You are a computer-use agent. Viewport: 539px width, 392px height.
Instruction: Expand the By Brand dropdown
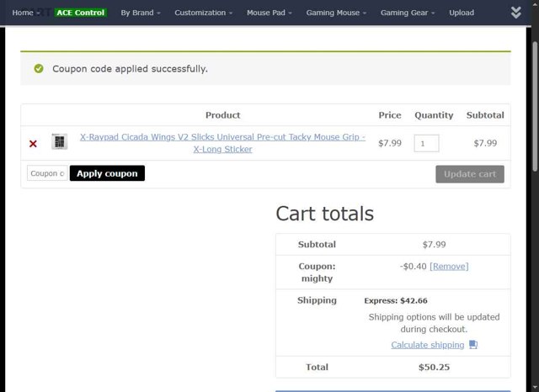click(x=141, y=13)
